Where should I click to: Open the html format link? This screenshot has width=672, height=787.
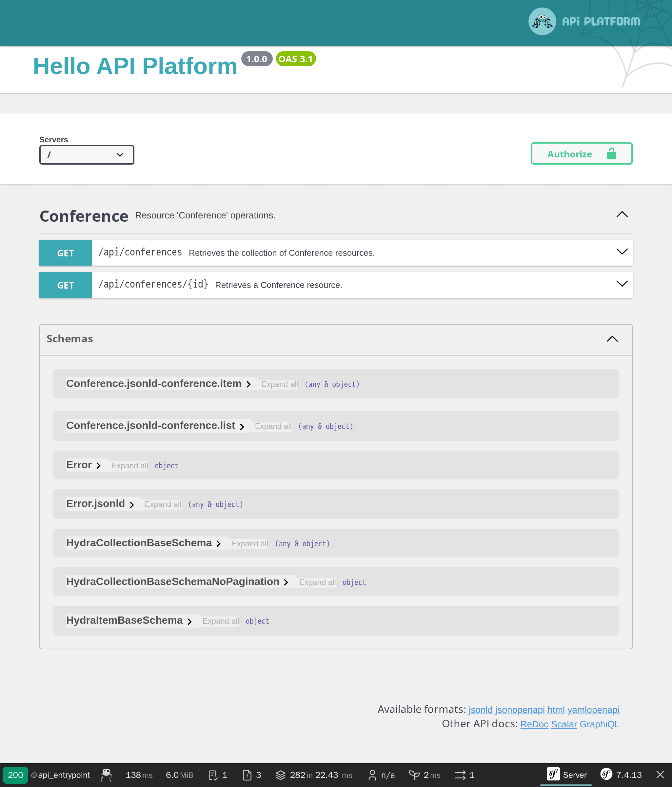556,710
